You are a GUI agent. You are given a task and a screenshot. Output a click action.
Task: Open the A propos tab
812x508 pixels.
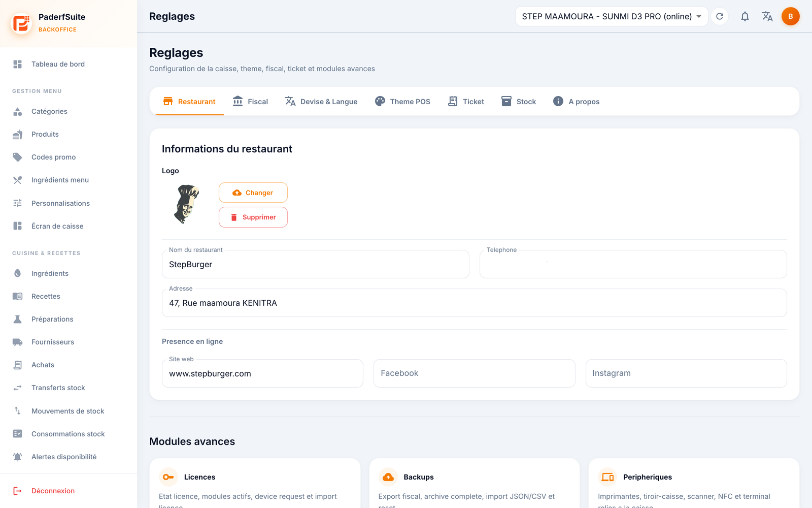point(577,102)
